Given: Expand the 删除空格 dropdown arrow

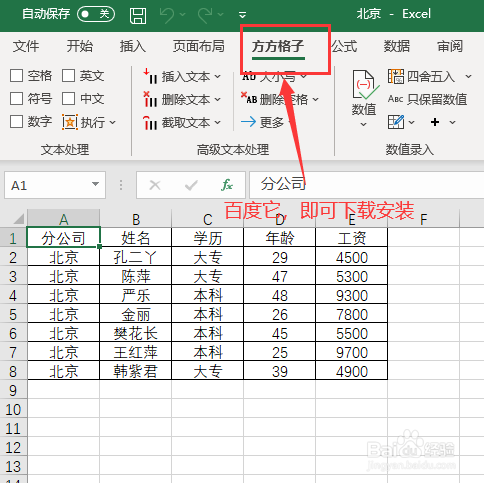Looking at the screenshot, I should click(x=316, y=99).
